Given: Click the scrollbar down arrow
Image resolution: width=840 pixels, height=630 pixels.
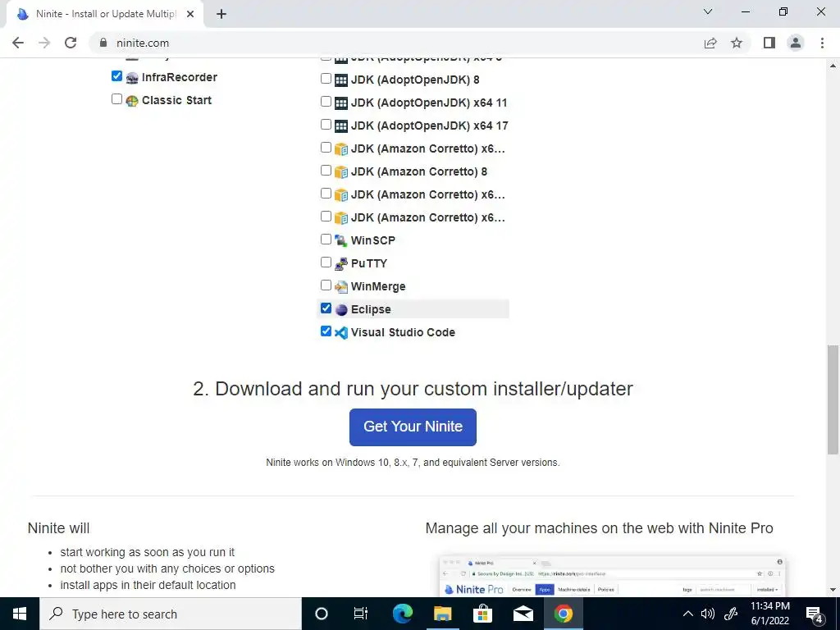Looking at the screenshot, I should [833, 591].
